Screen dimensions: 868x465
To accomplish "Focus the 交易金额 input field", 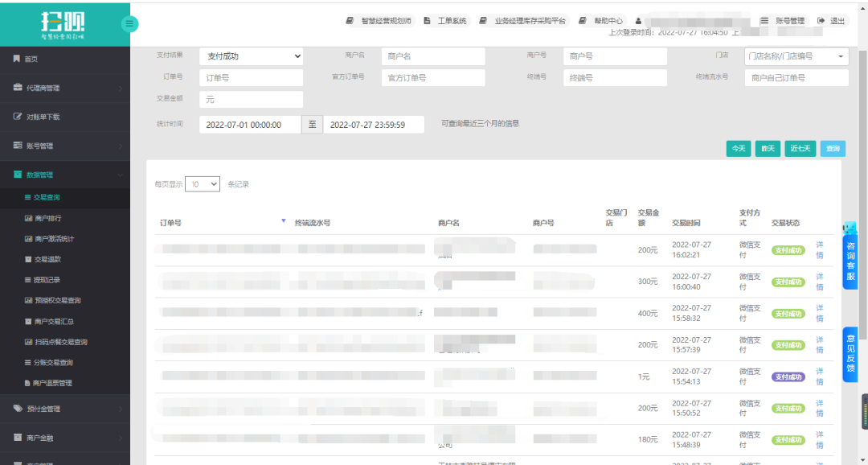I will click(252, 100).
